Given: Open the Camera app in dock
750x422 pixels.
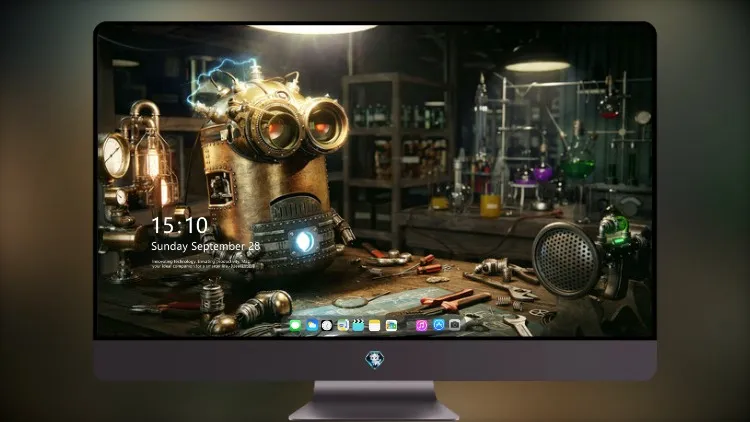Looking at the screenshot, I should click(x=455, y=325).
